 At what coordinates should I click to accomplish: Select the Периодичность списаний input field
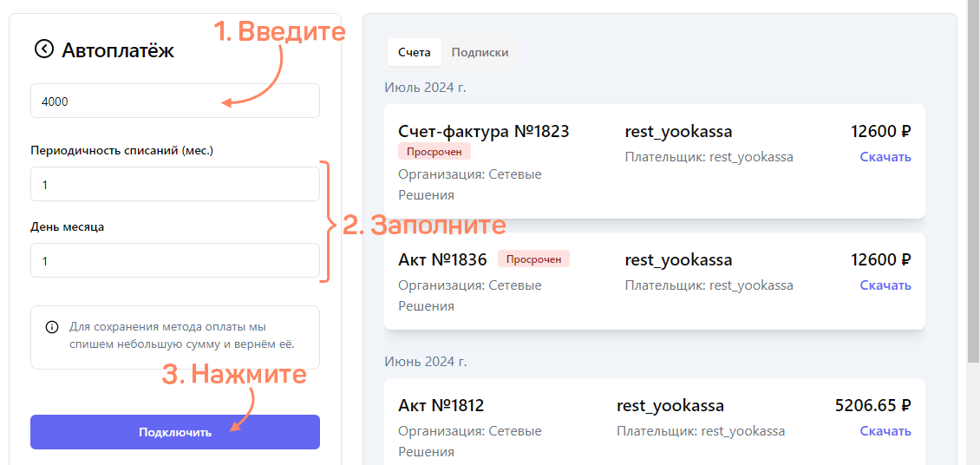(x=175, y=184)
